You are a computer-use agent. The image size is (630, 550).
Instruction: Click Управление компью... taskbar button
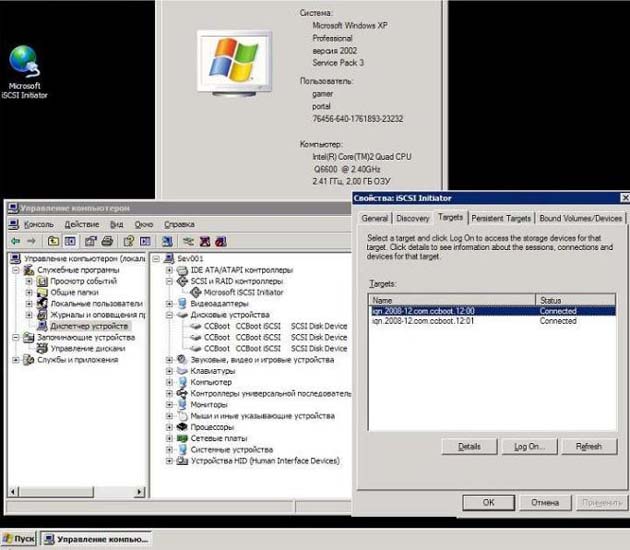click(96, 539)
